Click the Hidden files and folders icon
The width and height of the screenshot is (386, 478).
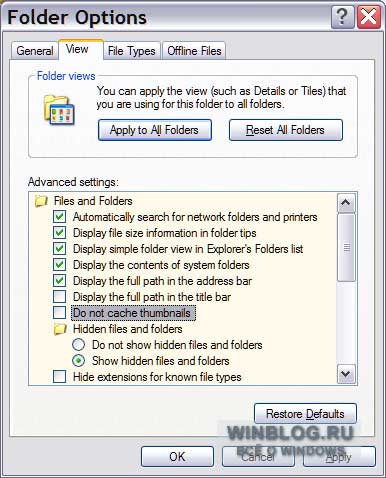click(x=60, y=329)
